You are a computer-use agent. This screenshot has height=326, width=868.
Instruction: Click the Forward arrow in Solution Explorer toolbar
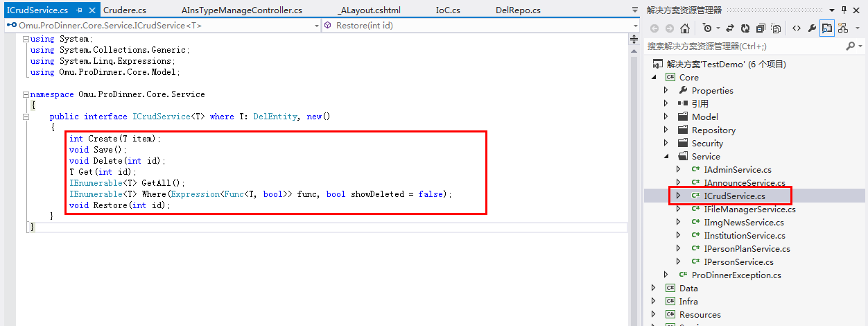click(x=668, y=28)
